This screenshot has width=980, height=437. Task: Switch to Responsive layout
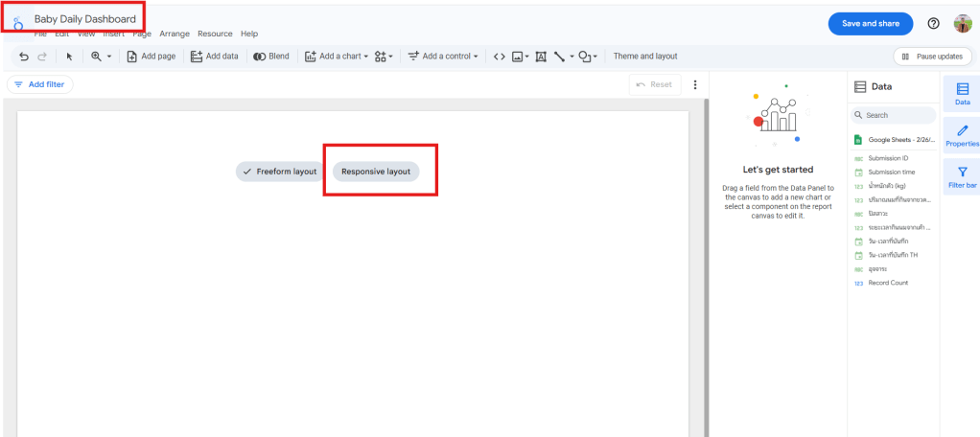point(376,172)
